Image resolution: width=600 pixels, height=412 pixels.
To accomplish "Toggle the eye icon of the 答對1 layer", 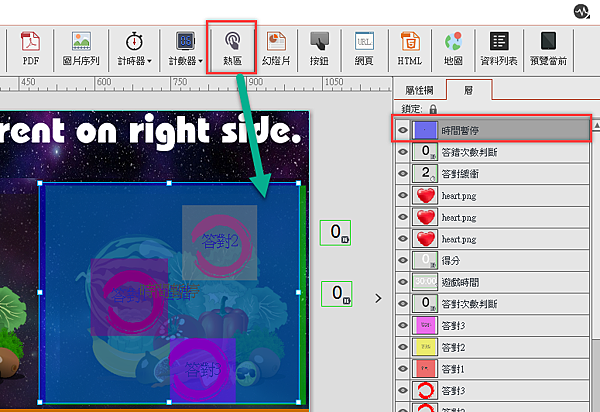I will tap(403, 369).
